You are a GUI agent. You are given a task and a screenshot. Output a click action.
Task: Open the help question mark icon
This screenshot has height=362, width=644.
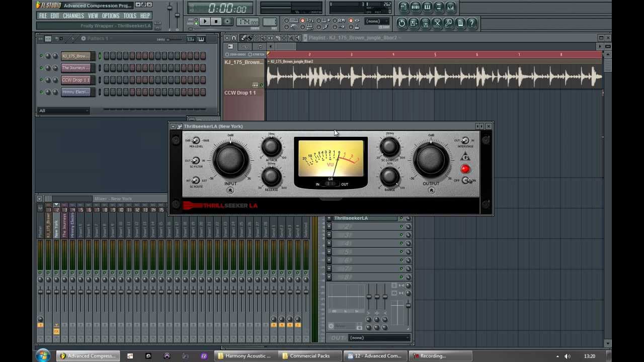point(472,23)
